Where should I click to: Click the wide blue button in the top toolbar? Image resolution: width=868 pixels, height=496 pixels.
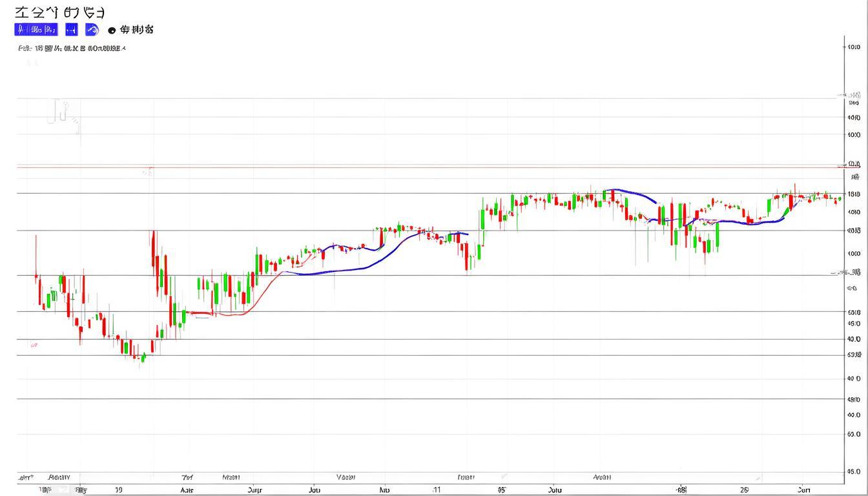click(x=36, y=29)
